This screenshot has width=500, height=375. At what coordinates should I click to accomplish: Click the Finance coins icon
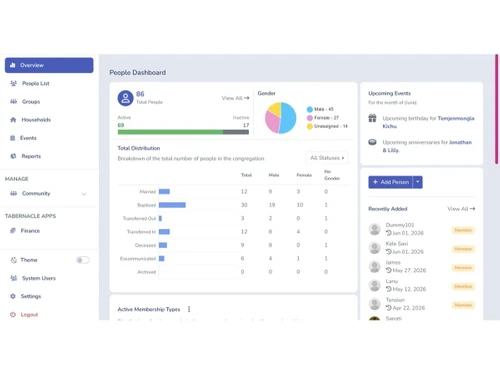coord(13,231)
